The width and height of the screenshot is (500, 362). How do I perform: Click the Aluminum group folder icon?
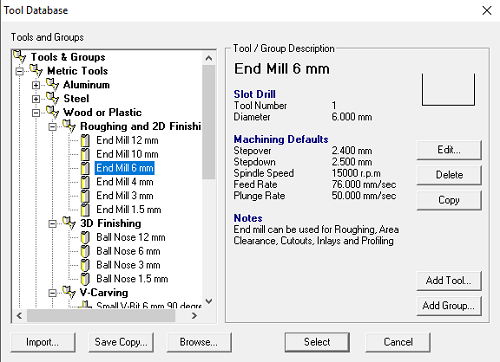pyautogui.click(x=52, y=84)
